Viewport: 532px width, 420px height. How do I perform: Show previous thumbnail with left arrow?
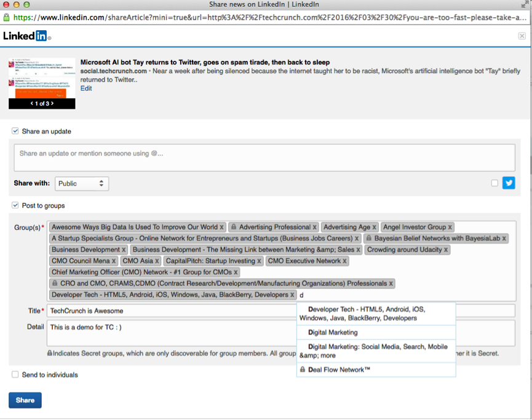[32, 103]
